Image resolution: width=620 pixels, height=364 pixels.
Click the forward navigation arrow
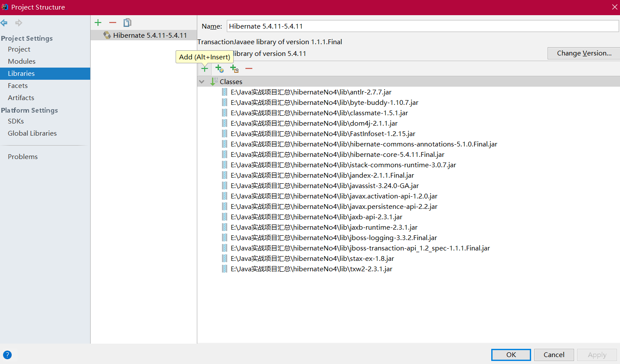coord(19,23)
